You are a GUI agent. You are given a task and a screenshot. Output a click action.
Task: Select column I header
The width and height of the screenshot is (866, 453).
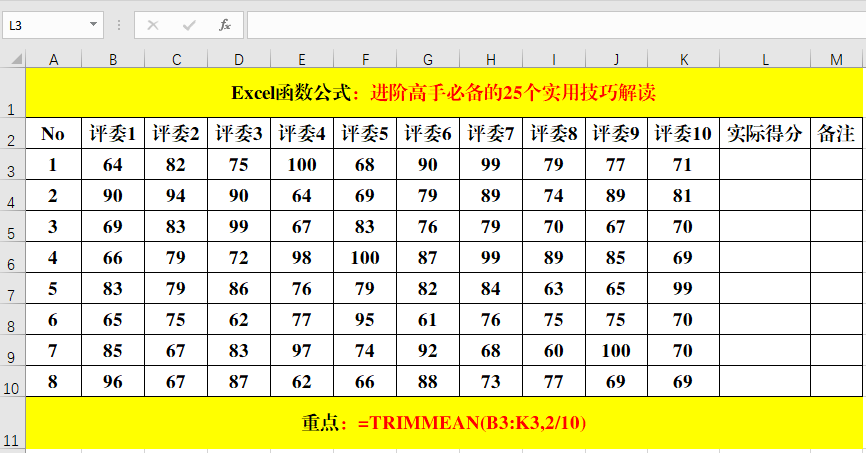pos(553,59)
